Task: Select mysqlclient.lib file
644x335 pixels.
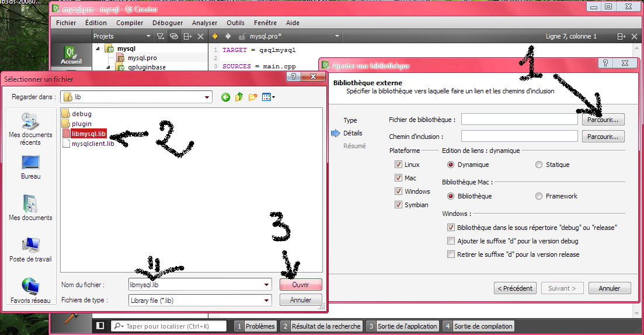Action: point(88,143)
